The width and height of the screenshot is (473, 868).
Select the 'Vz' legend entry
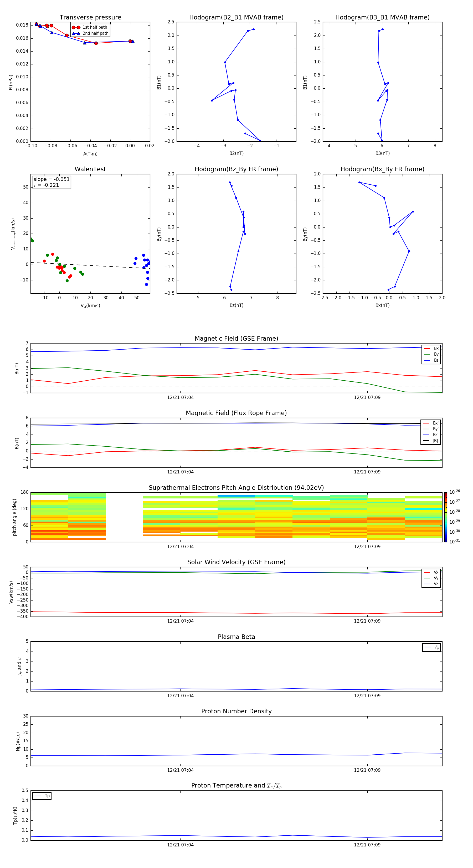tap(431, 584)
